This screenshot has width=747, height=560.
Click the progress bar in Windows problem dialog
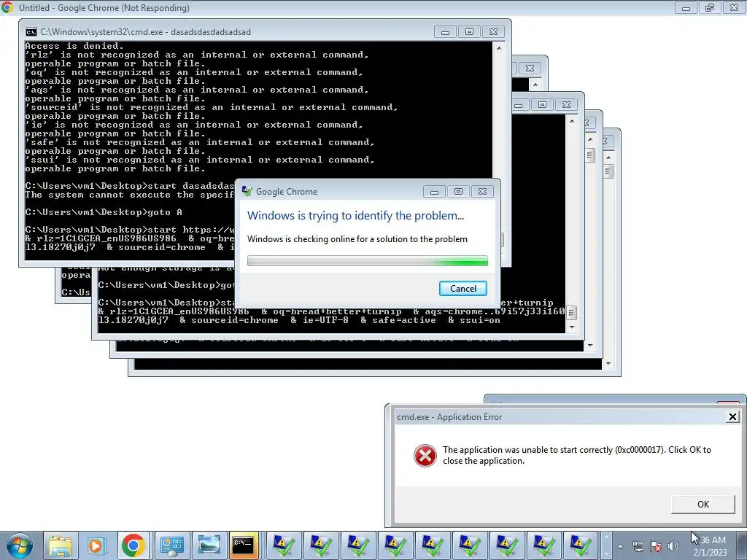(x=368, y=260)
